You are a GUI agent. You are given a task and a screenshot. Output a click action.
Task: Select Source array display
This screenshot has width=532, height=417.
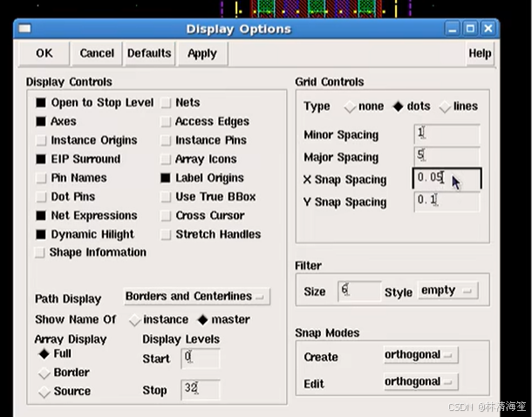click(x=44, y=392)
